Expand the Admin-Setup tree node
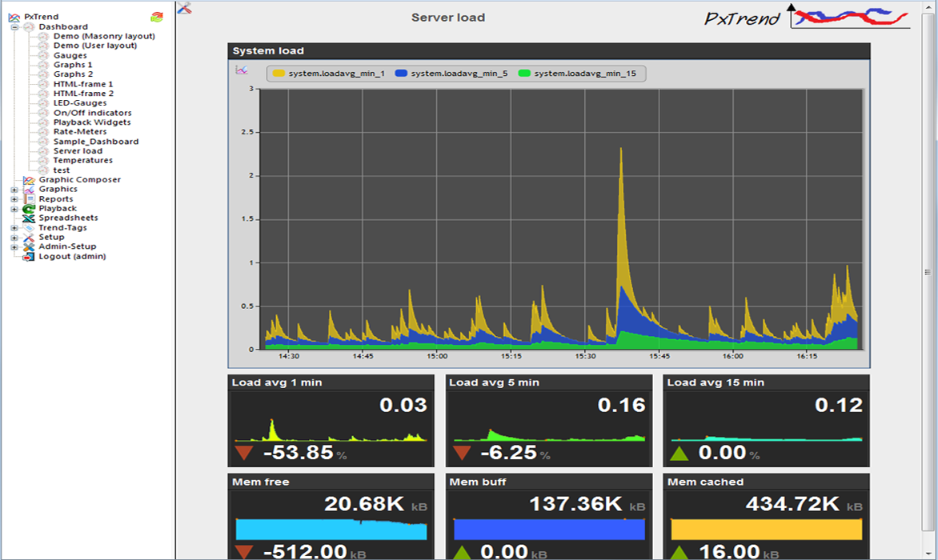Screen dimensions: 938x560 tap(14, 247)
